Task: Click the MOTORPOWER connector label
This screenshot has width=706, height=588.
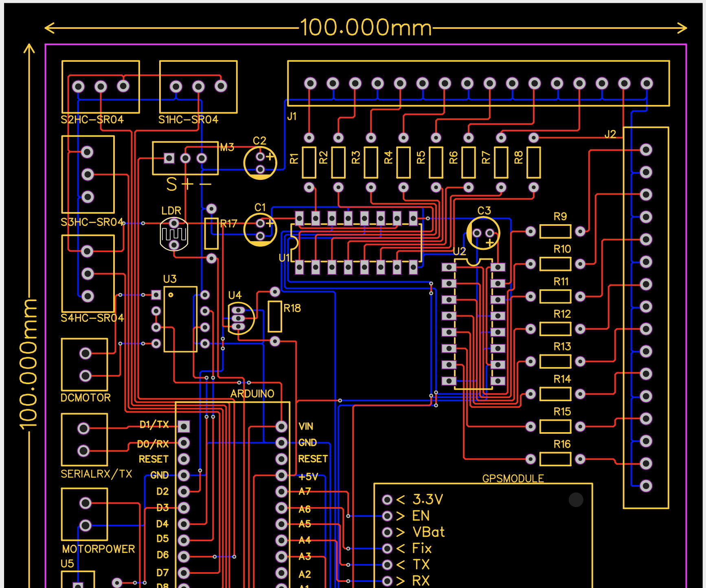Action: [98, 549]
